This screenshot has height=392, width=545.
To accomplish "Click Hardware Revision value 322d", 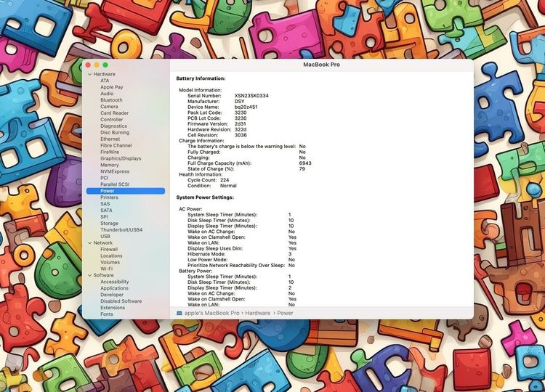I will pyautogui.click(x=241, y=129).
